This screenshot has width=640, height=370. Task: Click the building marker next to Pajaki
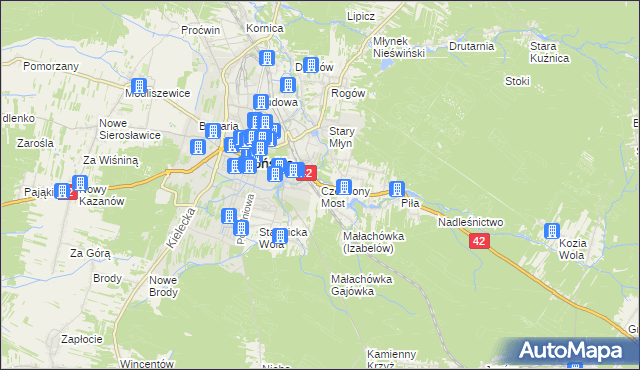(x=62, y=191)
